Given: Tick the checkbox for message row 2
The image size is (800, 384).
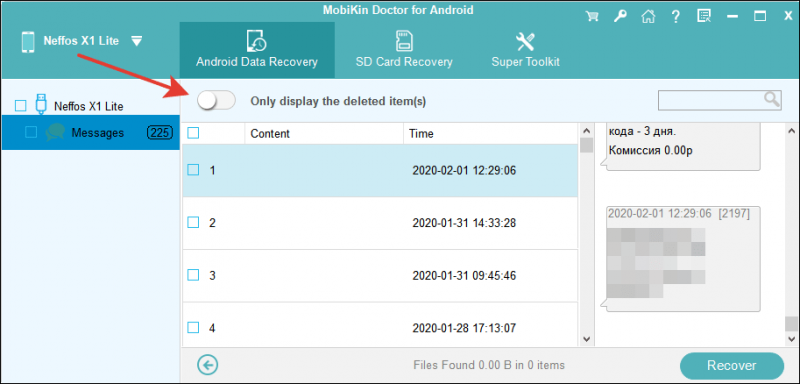Looking at the screenshot, I should [x=193, y=222].
